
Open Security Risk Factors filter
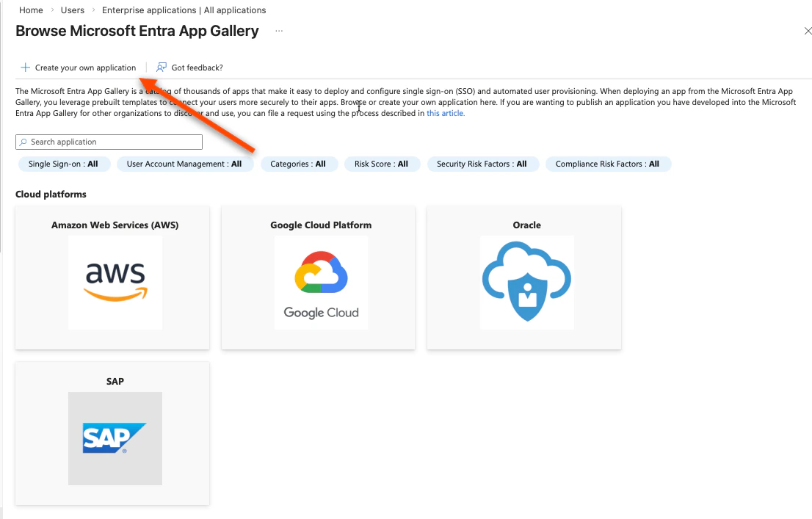[x=482, y=164]
